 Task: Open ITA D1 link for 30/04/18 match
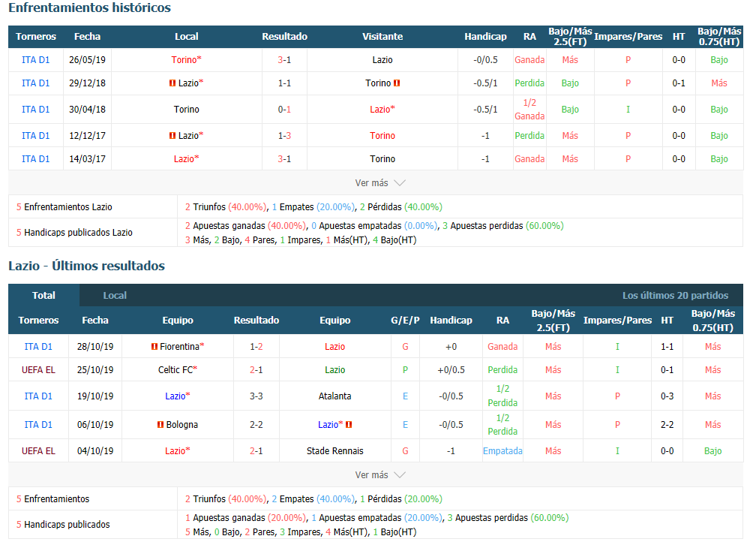click(36, 110)
